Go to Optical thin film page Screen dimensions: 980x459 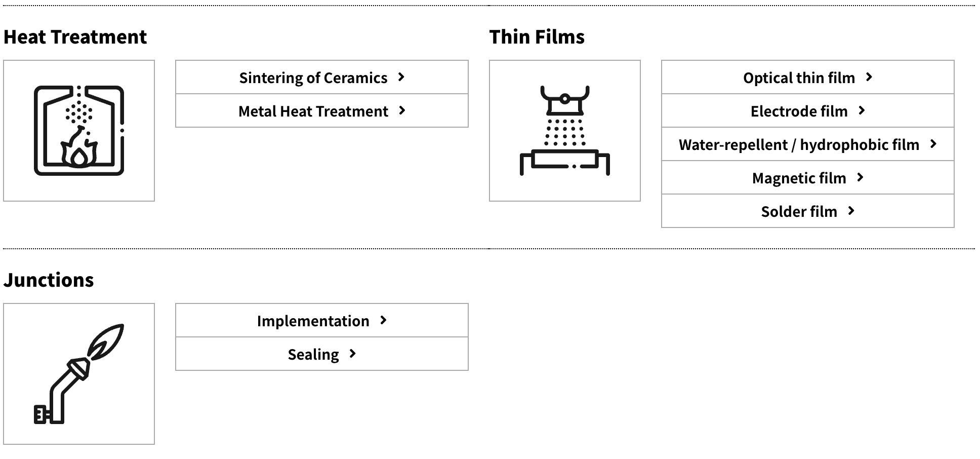pyautogui.click(x=799, y=78)
